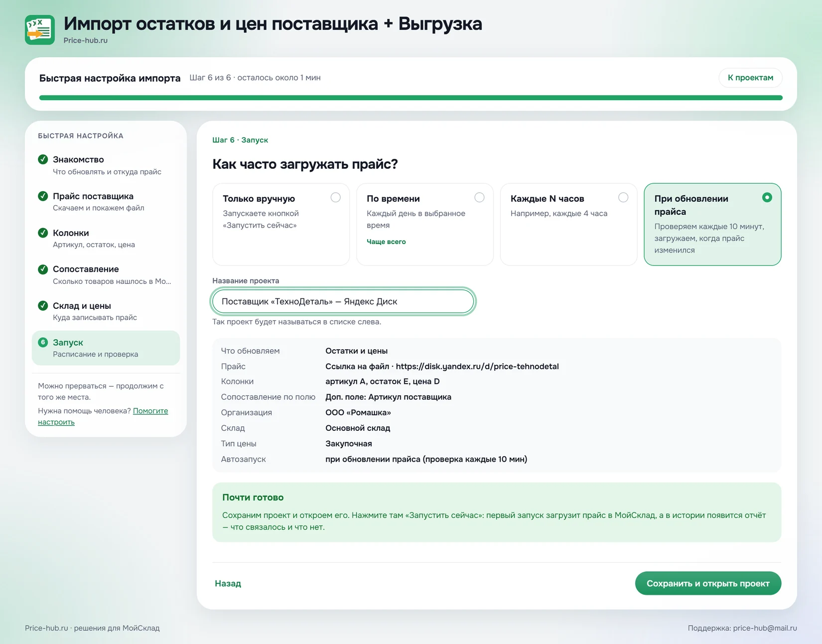Click the Как часто загружать прайс? heading
The image size is (822, 644).
(x=305, y=164)
